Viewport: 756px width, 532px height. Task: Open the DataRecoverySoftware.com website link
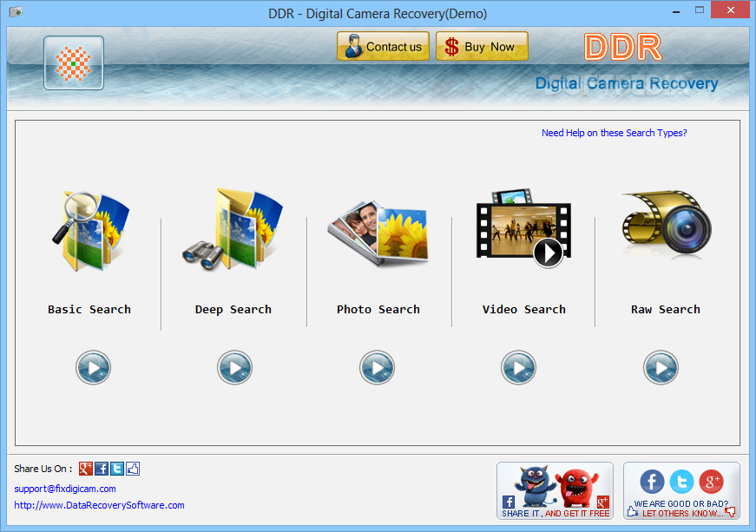coord(99,505)
